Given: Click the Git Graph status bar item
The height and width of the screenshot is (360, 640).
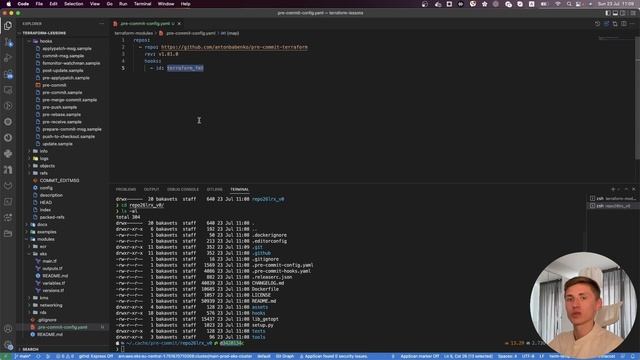Looking at the screenshot, I should point(284,356).
